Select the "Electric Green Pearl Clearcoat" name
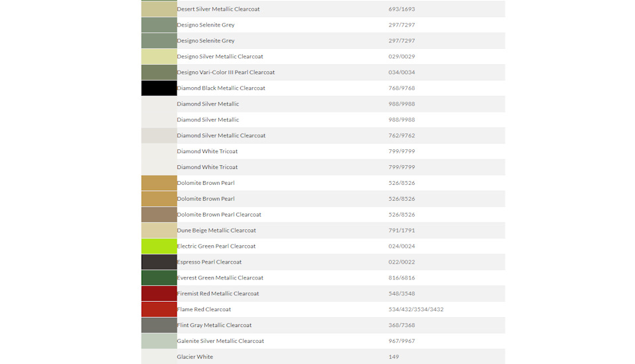635x364 pixels. point(216,246)
